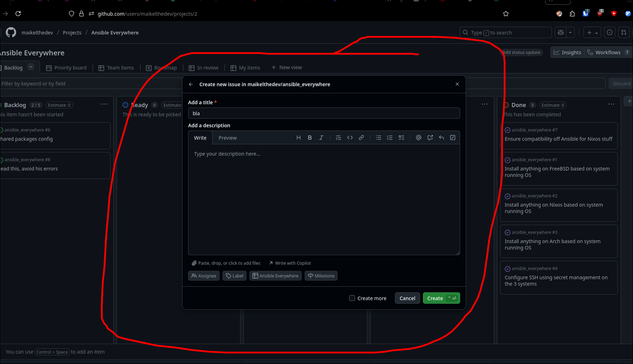Open the My items view tab
This screenshot has width=633, height=364.
point(245,67)
